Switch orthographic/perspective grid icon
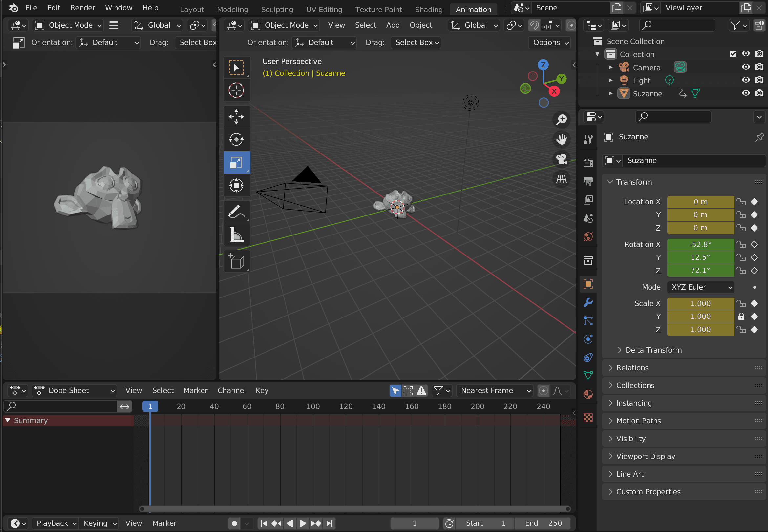 pos(562,179)
